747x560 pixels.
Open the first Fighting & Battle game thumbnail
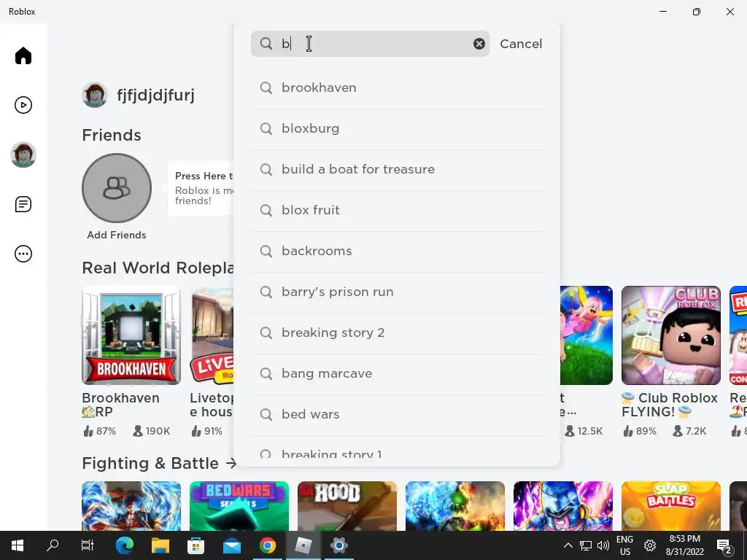pyautogui.click(x=131, y=506)
